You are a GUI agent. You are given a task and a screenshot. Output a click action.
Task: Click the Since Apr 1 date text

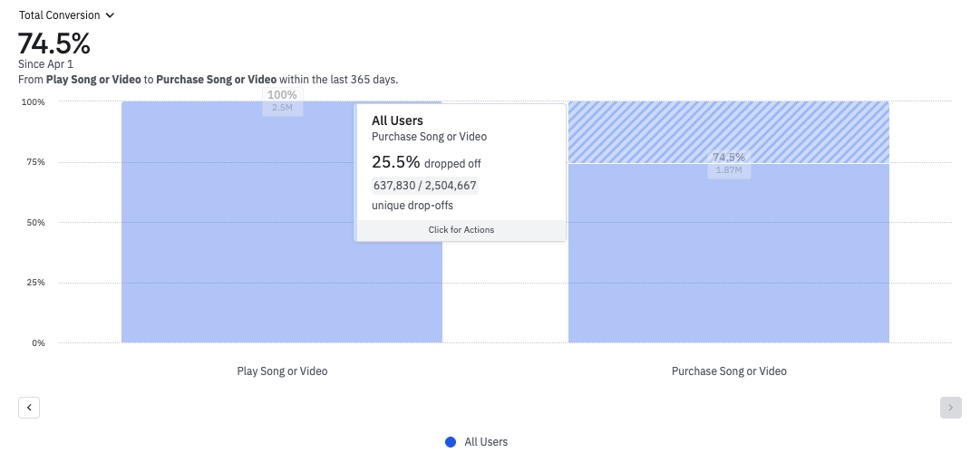[45, 64]
